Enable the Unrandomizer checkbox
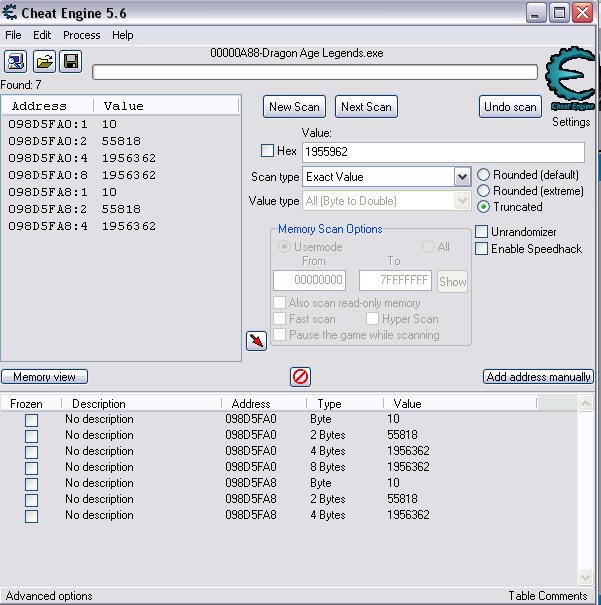This screenshot has height=605, width=601. point(481,232)
